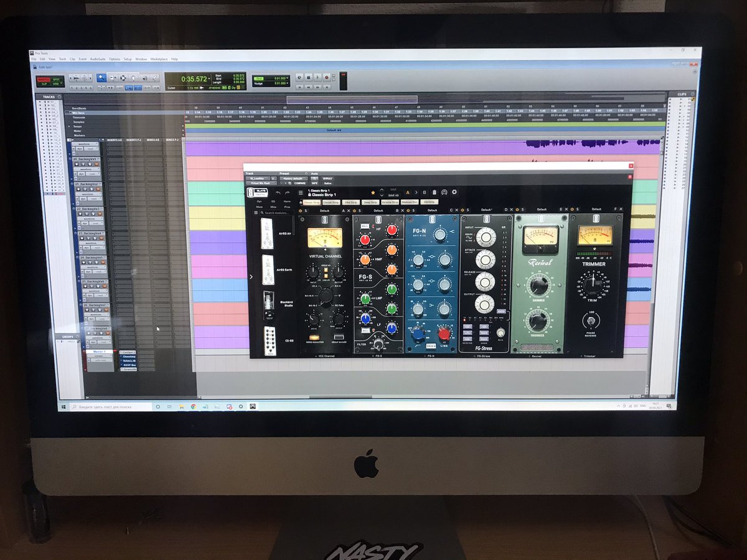Select the previous preset with the up chevron

(382, 189)
